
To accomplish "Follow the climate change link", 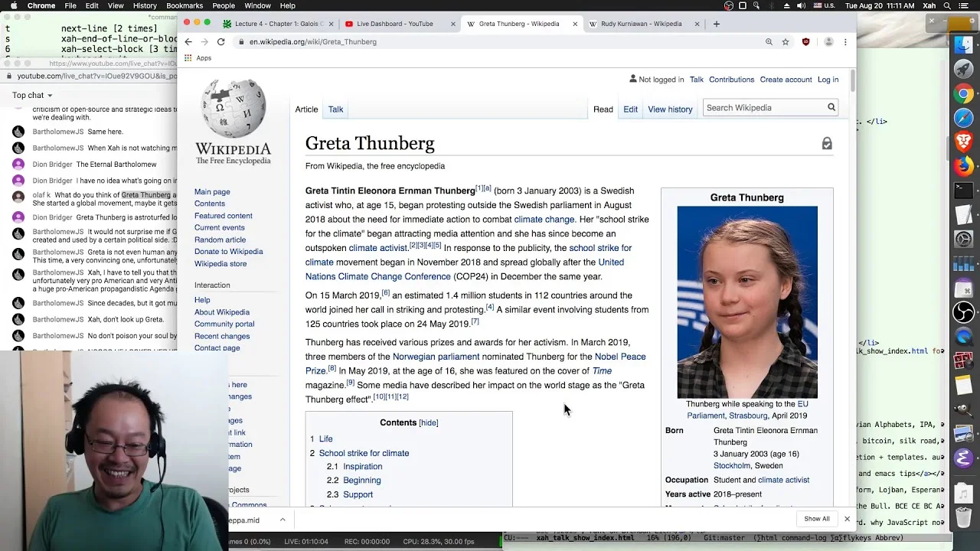I will (x=544, y=220).
